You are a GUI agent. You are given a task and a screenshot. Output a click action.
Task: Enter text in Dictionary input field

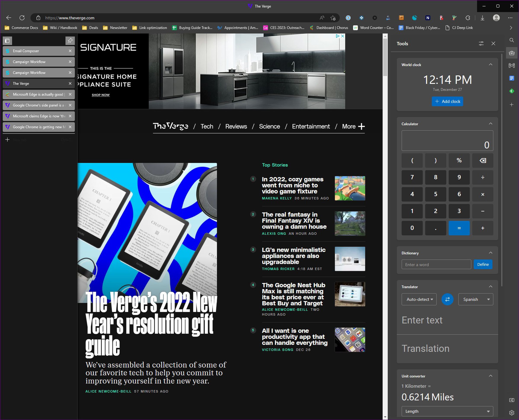436,265
